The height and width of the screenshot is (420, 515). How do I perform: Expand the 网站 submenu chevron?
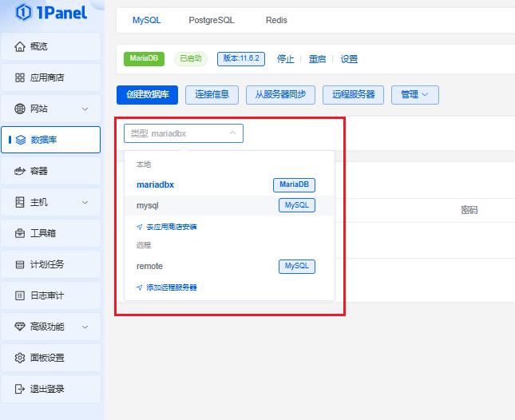(85, 109)
